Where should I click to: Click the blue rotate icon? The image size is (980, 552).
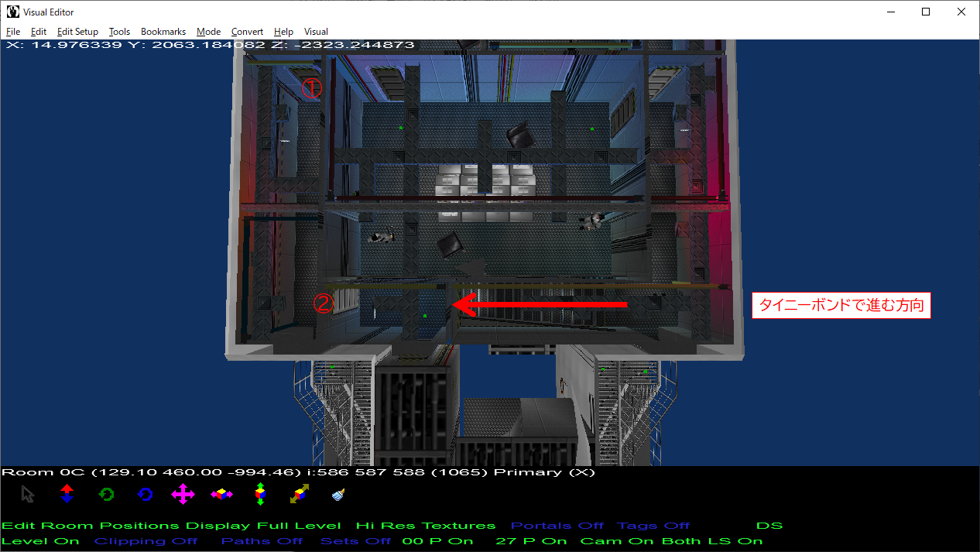[x=145, y=494]
